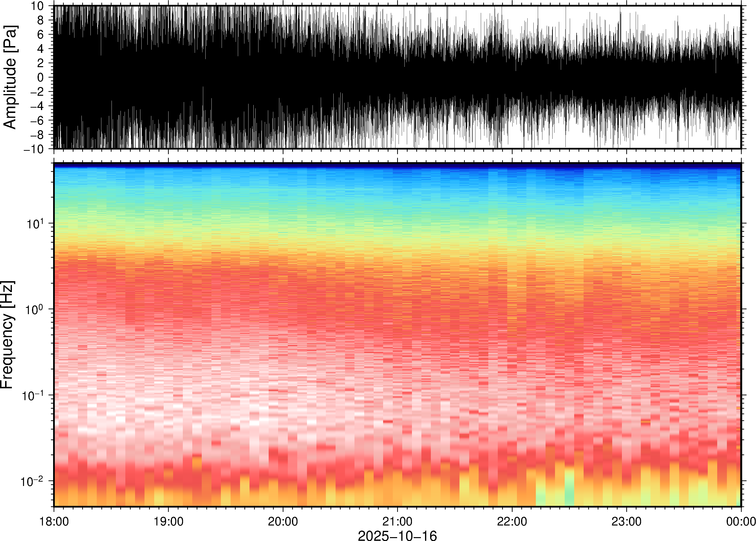Click the 22:00 time axis label
This screenshot has width=756, height=541.
[512, 521]
